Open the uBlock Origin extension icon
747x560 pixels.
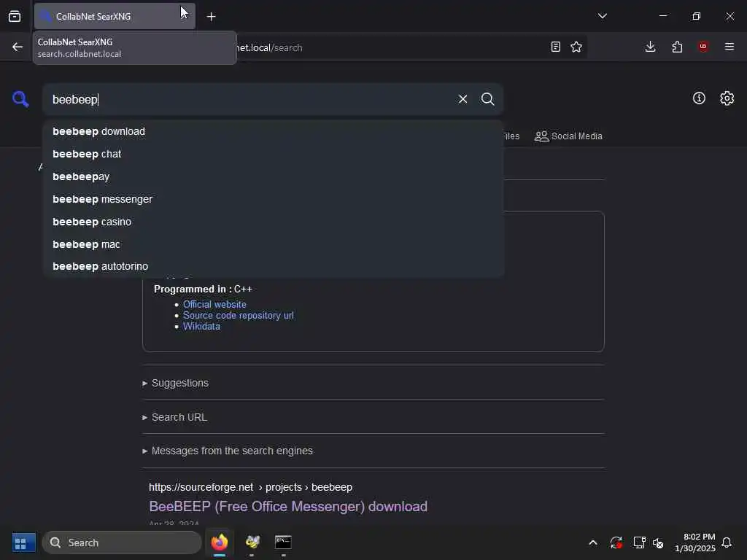coord(703,47)
